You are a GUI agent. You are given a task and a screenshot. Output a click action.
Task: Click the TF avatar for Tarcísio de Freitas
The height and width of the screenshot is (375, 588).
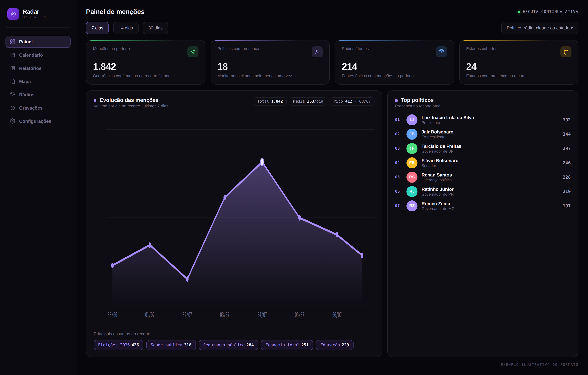(x=412, y=148)
